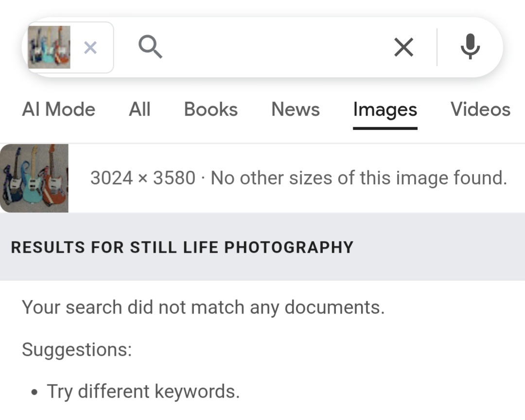Click the magnifying glass search icon
Viewport: 525px width, 420px height.
pyautogui.click(x=150, y=48)
